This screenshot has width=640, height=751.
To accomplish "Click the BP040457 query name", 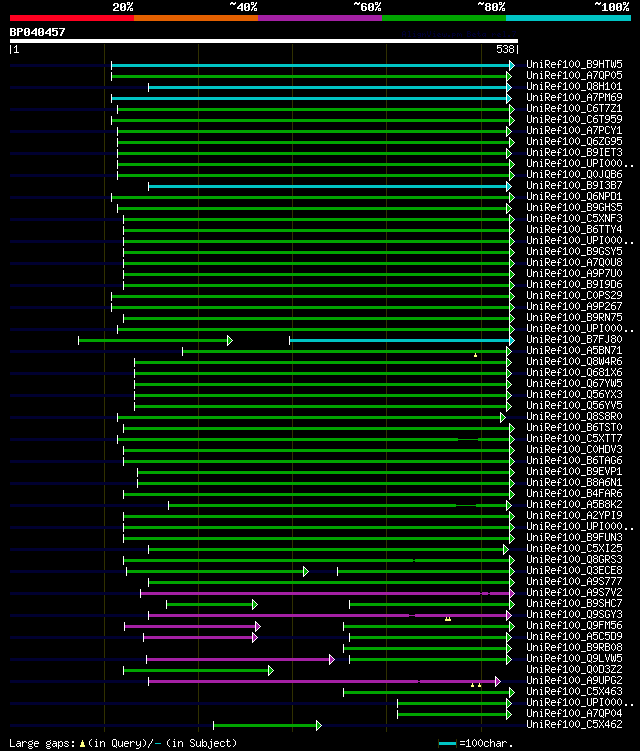I will coord(37,32).
